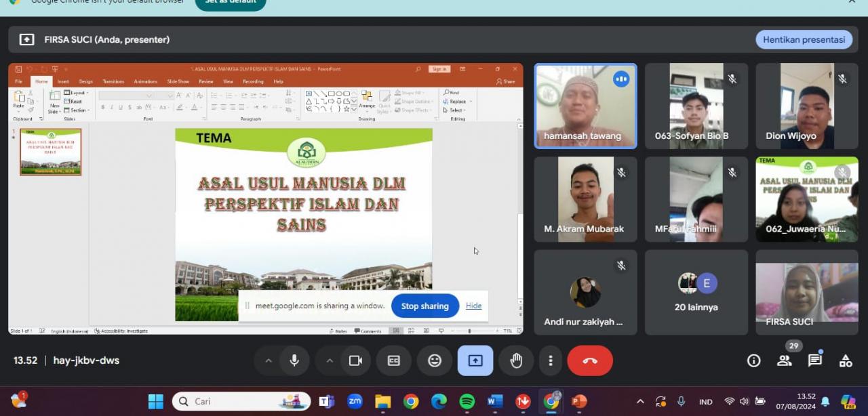The width and height of the screenshot is (868, 416).
Task: Open the Slide Show ribbon tab
Action: pos(178,81)
